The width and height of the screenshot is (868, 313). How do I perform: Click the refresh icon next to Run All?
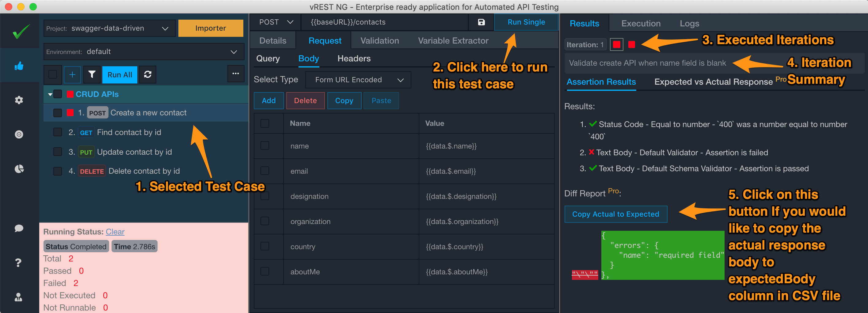pos(148,75)
